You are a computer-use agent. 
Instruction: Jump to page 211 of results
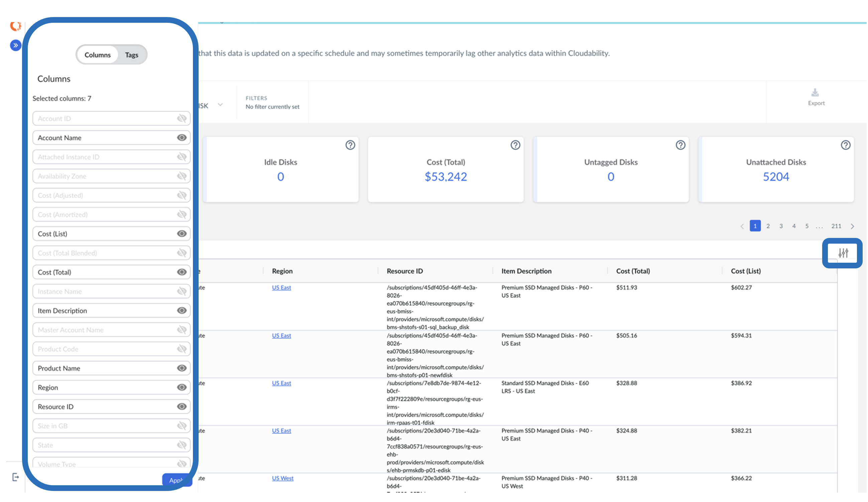pos(837,226)
